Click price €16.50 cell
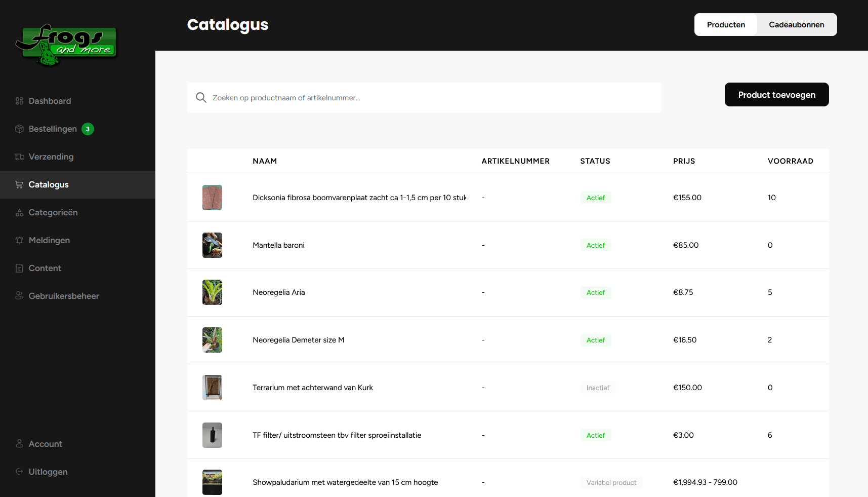This screenshot has width=868, height=497. pyautogui.click(x=685, y=340)
